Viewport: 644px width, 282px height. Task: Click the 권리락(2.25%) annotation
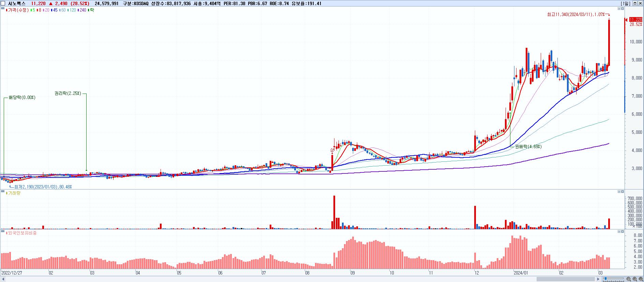point(68,93)
